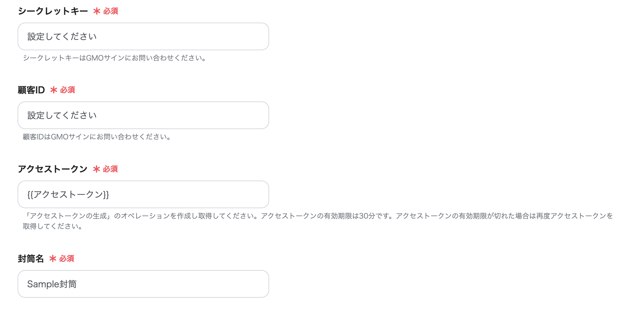
Task: Click the 必須 badge next to 封筒名
Action: point(67,259)
